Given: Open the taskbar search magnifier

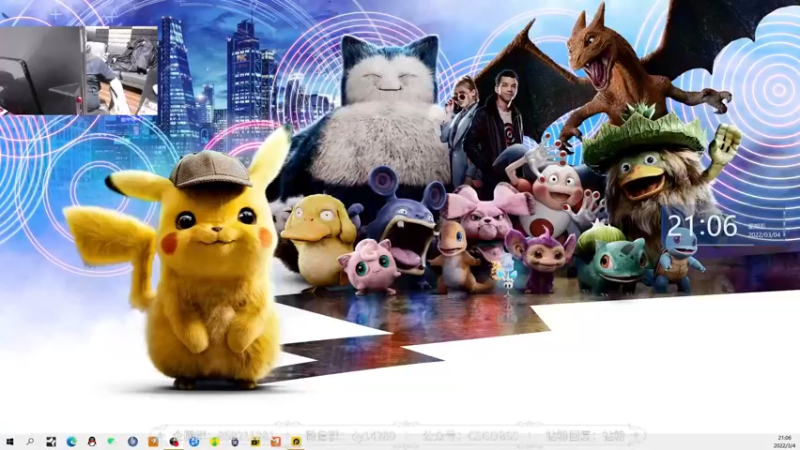Looking at the screenshot, I should tap(30, 441).
